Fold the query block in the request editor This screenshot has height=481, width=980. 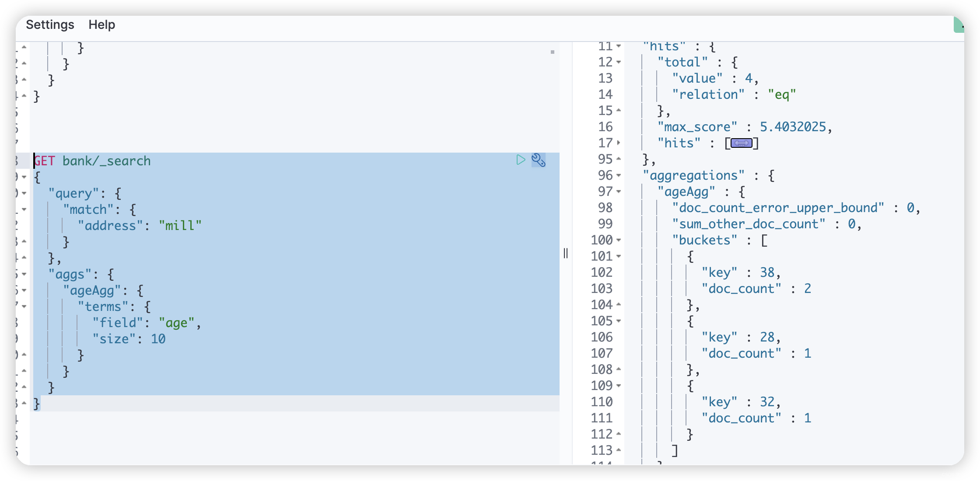point(24,193)
